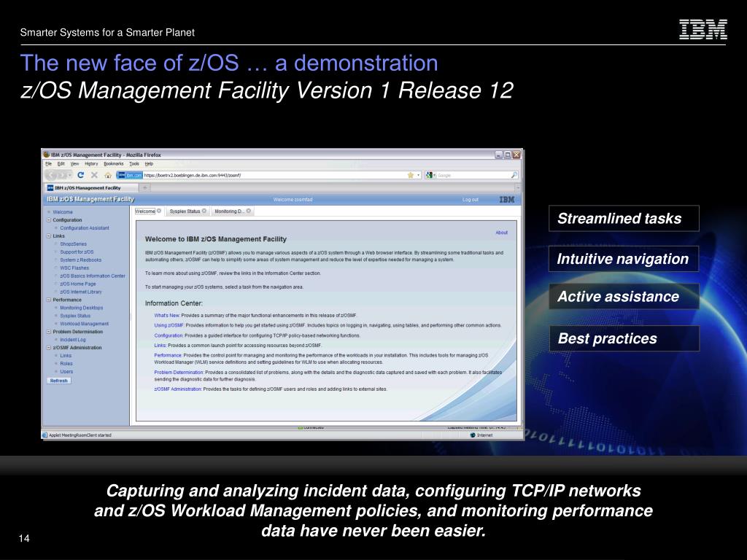This screenshot has width=747, height=560.
Task: Open the back/forward history dropdown arrow
Action: pos(69,175)
